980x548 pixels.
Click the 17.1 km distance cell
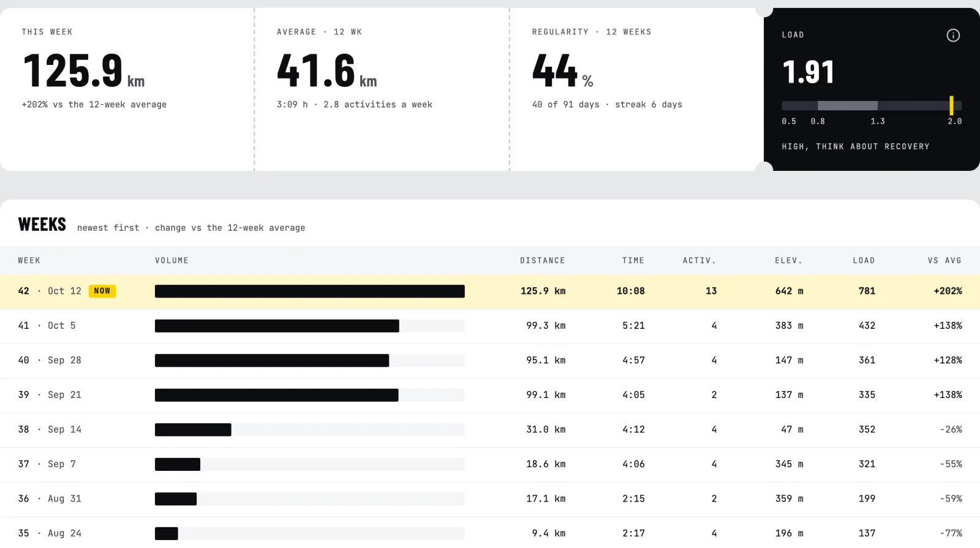(x=546, y=498)
